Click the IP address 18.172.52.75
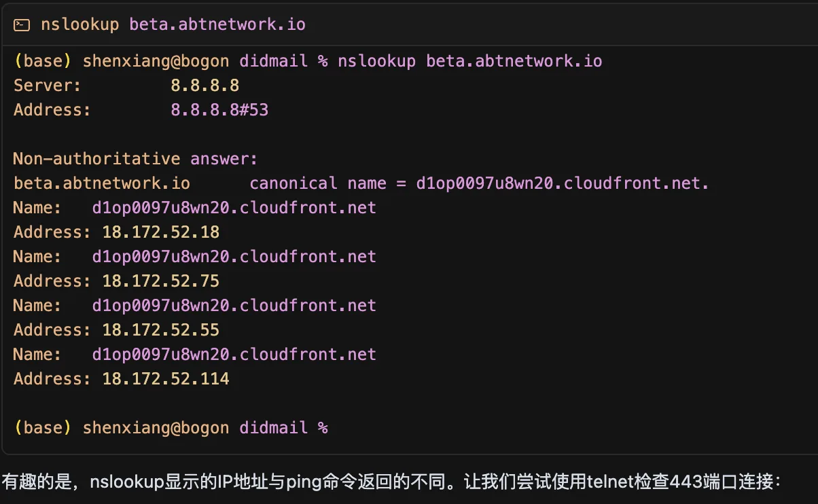The height and width of the screenshot is (504, 818). (x=161, y=281)
